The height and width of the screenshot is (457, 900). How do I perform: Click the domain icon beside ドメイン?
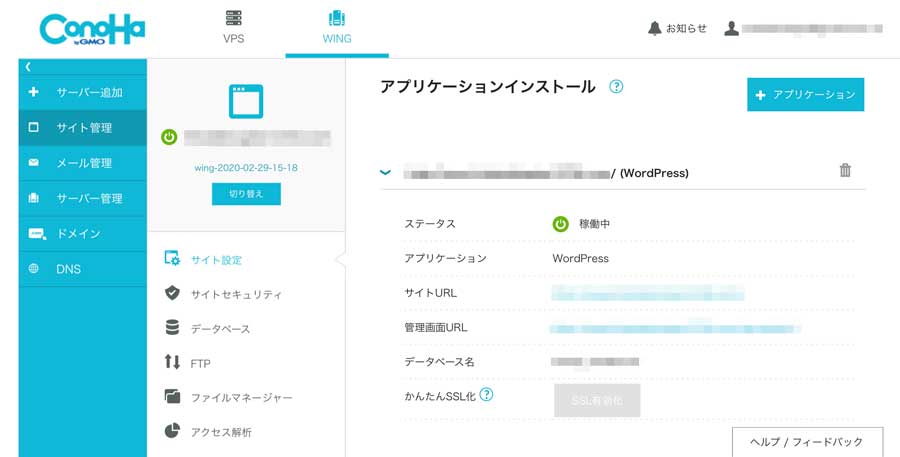(x=36, y=234)
